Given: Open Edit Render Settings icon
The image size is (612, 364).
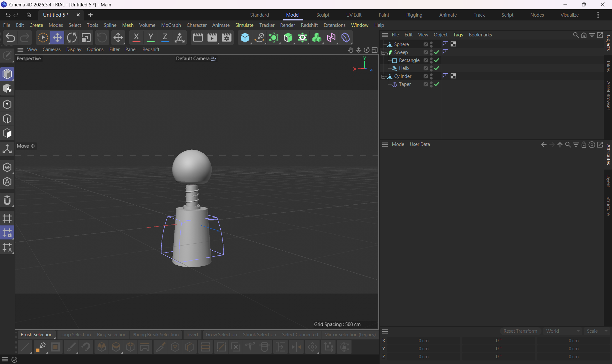Looking at the screenshot, I should [x=227, y=38].
